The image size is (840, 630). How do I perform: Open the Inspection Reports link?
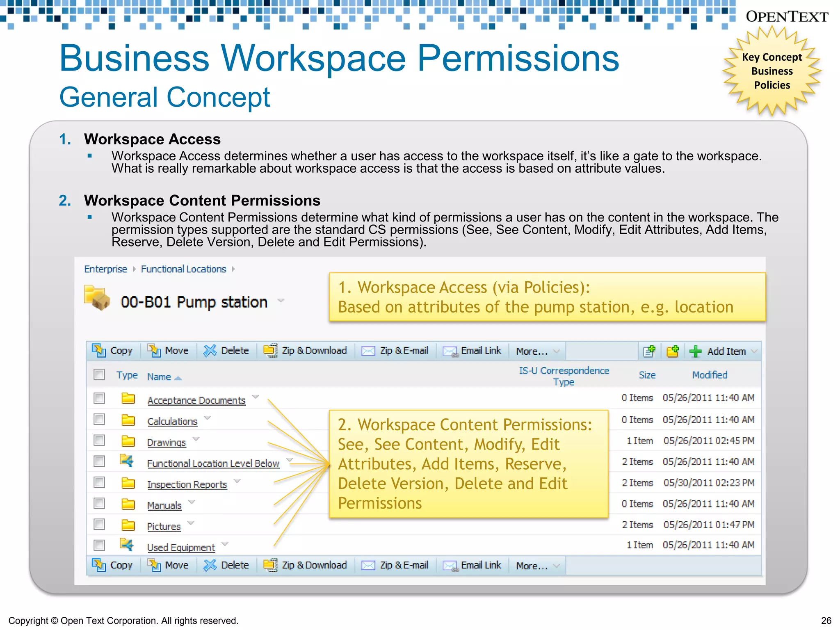click(x=187, y=484)
